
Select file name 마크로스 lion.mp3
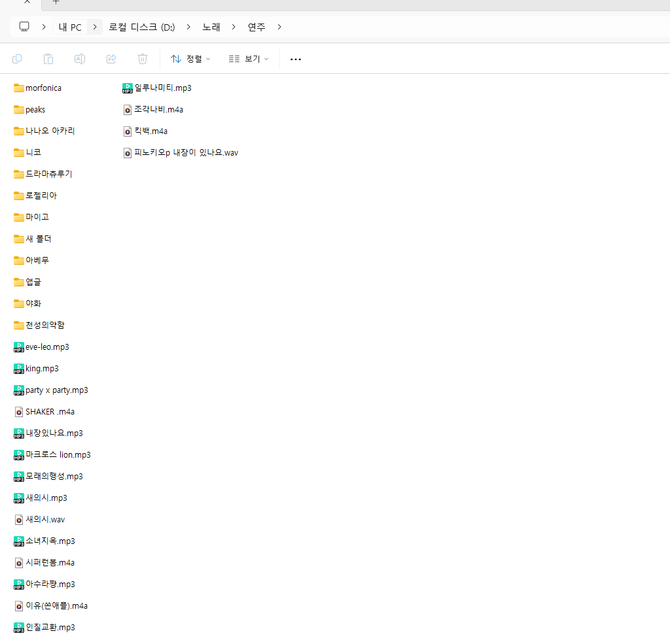click(x=58, y=455)
